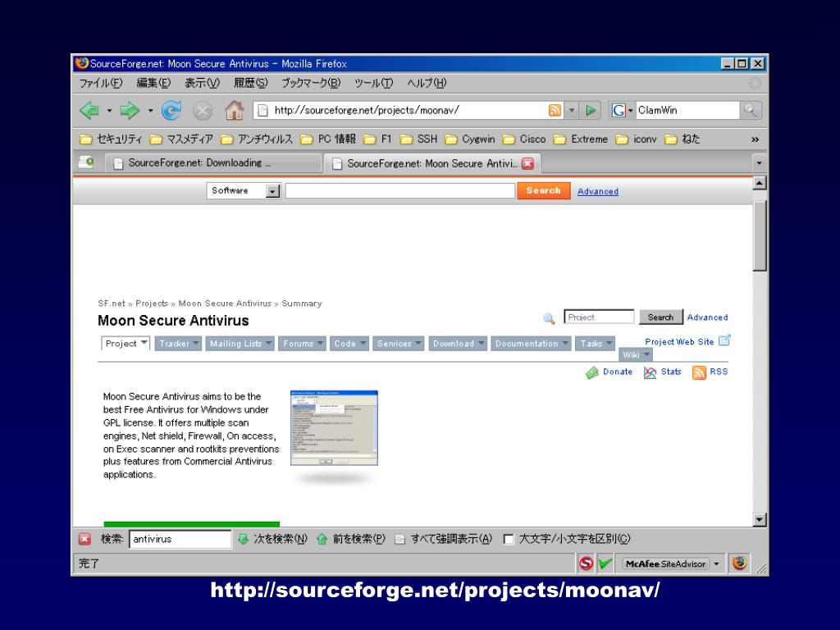Image resolution: width=840 pixels, height=630 pixels.
Task: Open the 編集(E) menu
Action: click(x=153, y=83)
